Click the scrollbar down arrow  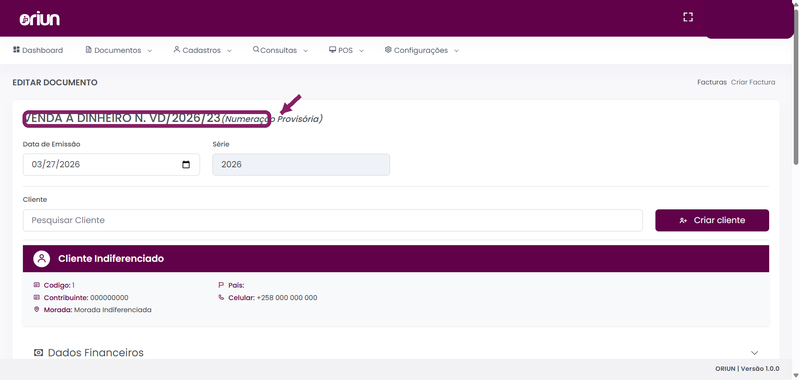[x=795, y=375]
